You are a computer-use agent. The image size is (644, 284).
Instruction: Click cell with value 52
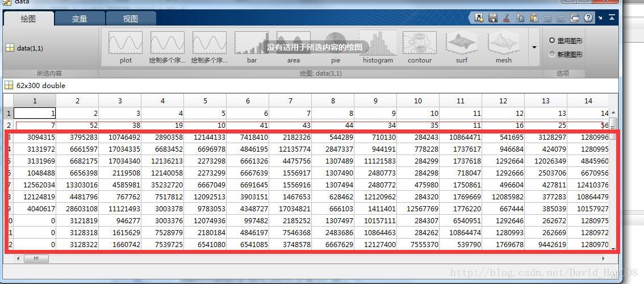point(77,126)
